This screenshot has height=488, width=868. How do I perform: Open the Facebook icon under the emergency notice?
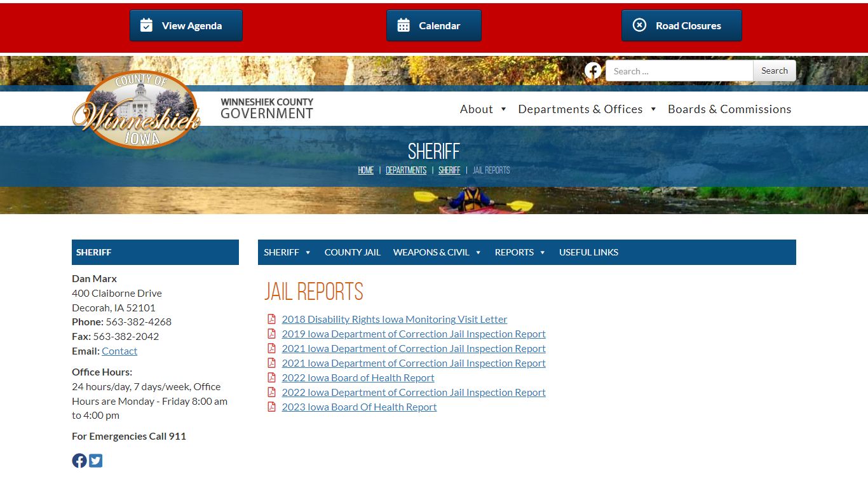[79, 461]
